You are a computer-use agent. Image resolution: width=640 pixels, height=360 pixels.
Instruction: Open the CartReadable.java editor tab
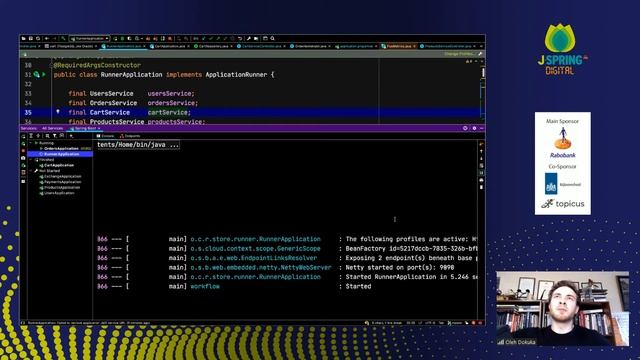(213, 46)
